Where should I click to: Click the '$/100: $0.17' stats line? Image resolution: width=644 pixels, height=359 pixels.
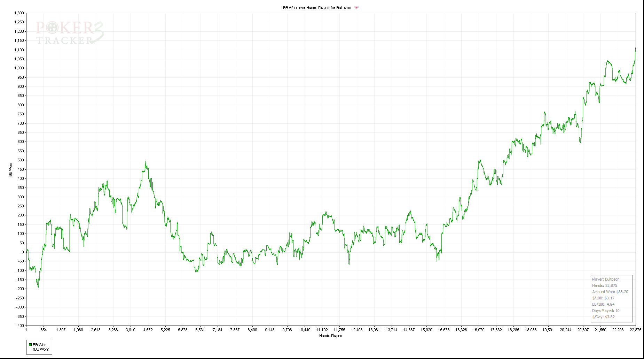603,298
